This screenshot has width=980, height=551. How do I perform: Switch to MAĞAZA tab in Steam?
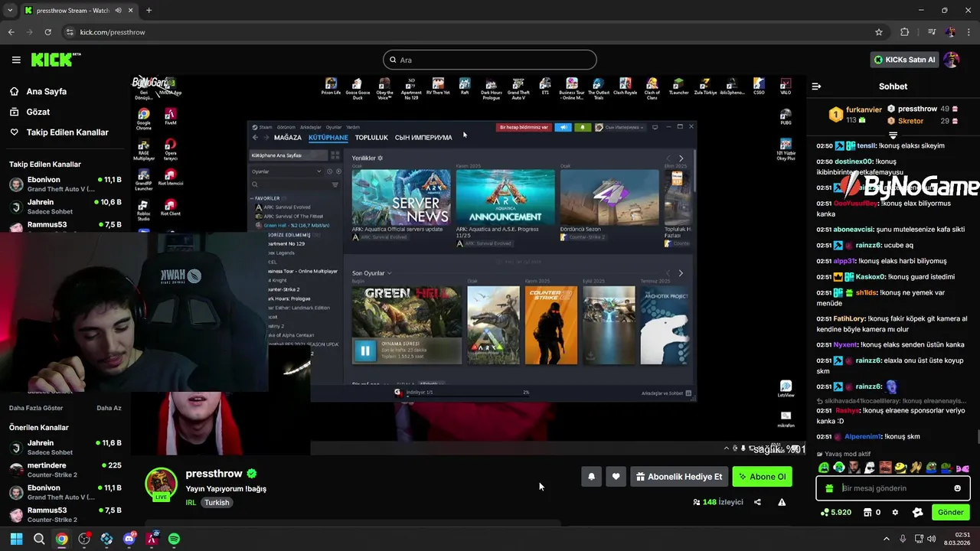click(x=288, y=138)
